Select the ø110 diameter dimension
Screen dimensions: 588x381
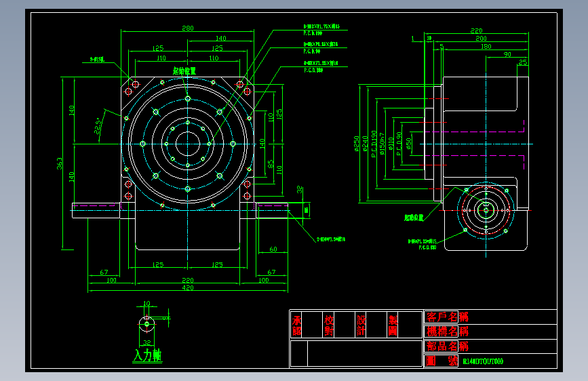pyautogui.click(x=391, y=144)
